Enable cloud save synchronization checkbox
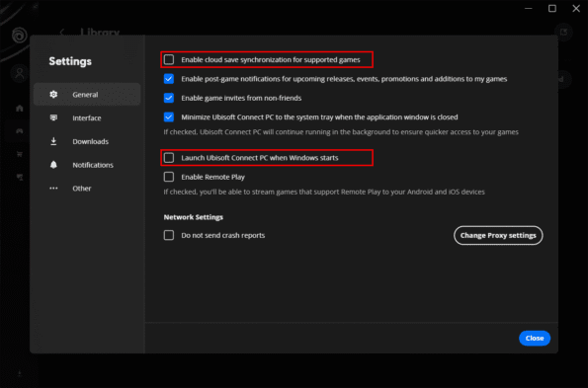This screenshot has width=588, height=388. (x=169, y=59)
